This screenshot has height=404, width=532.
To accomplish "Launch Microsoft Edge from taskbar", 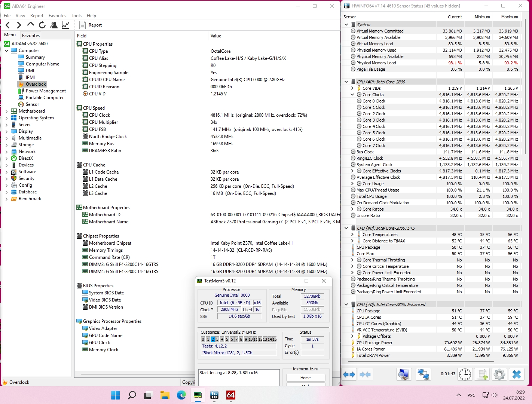I will click(181, 395).
